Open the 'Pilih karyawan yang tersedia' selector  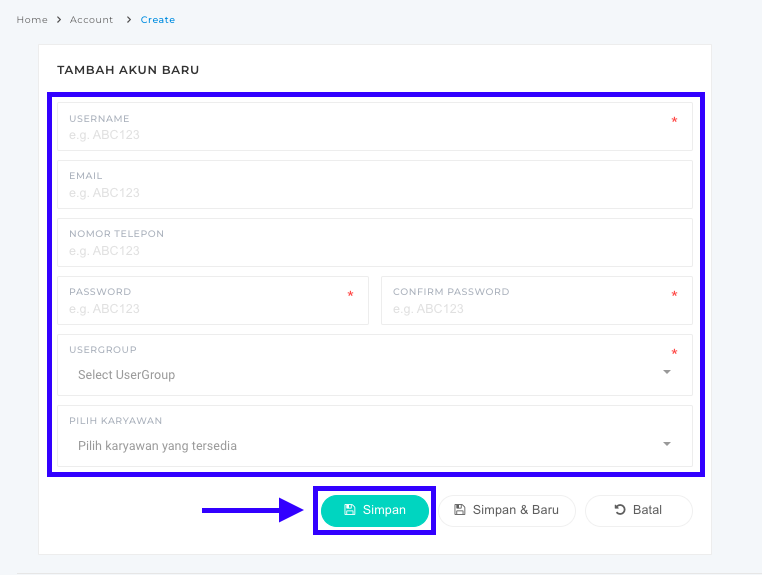pos(360,446)
